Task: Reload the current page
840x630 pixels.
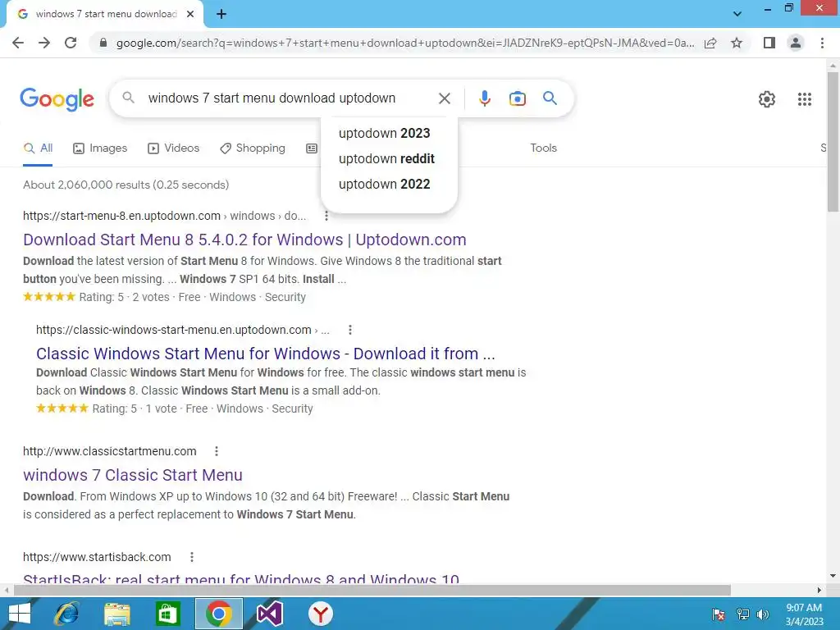Action: (x=71, y=43)
